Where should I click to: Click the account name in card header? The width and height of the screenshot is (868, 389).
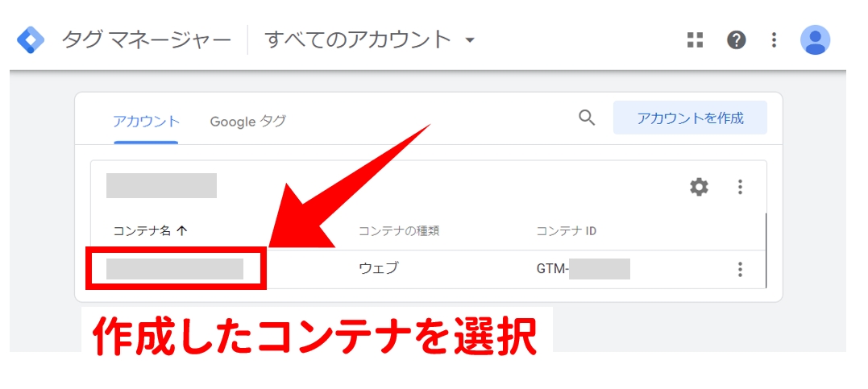pos(161,185)
